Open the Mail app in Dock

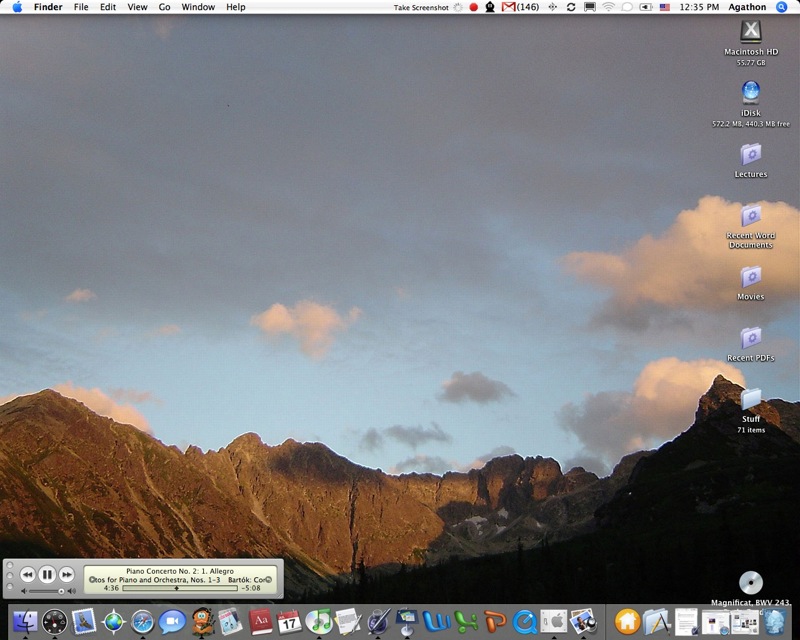coord(84,621)
